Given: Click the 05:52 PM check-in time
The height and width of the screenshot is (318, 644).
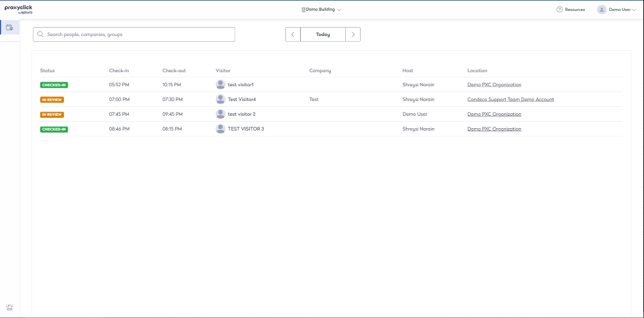Looking at the screenshot, I should tap(119, 84).
